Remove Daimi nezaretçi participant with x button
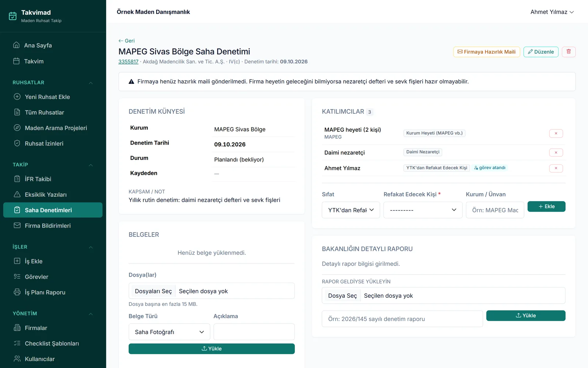Viewport: 588px width, 368px height. click(556, 152)
